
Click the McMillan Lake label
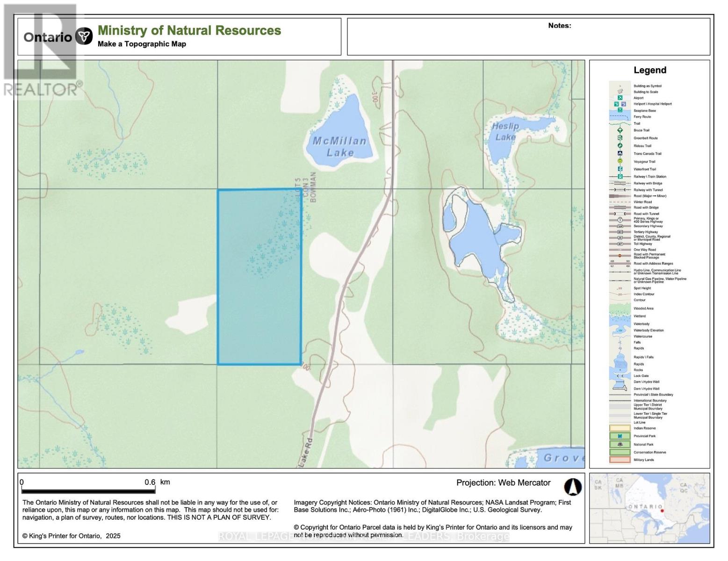click(339, 146)
